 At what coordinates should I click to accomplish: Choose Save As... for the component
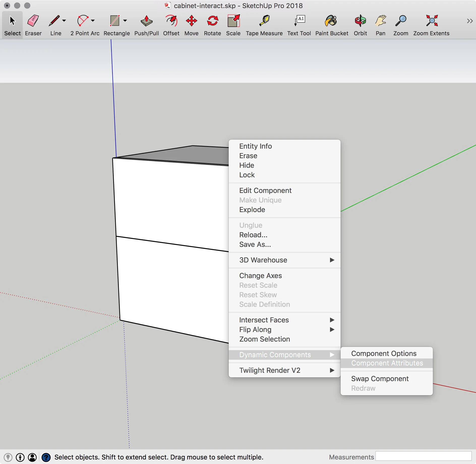pyautogui.click(x=284, y=244)
